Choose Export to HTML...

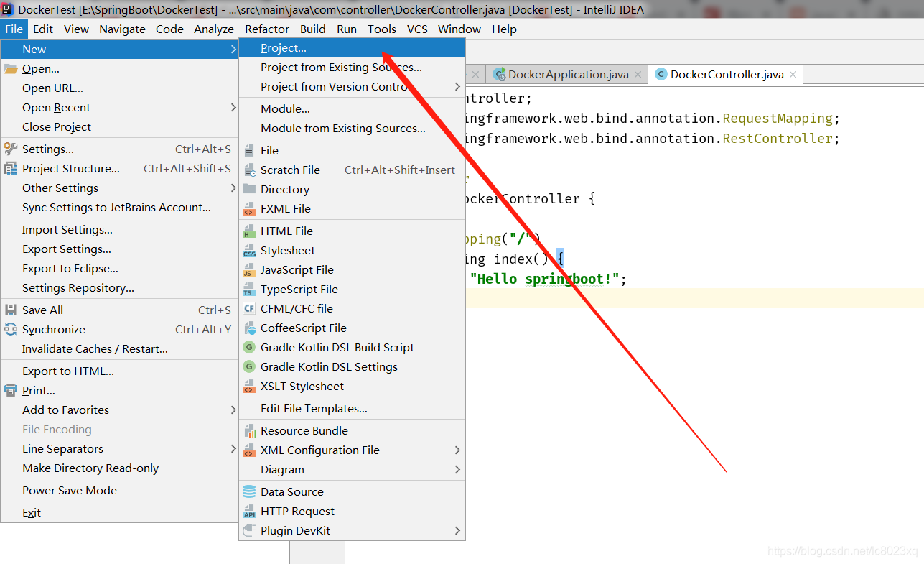pyautogui.click(x=119, y=371)
